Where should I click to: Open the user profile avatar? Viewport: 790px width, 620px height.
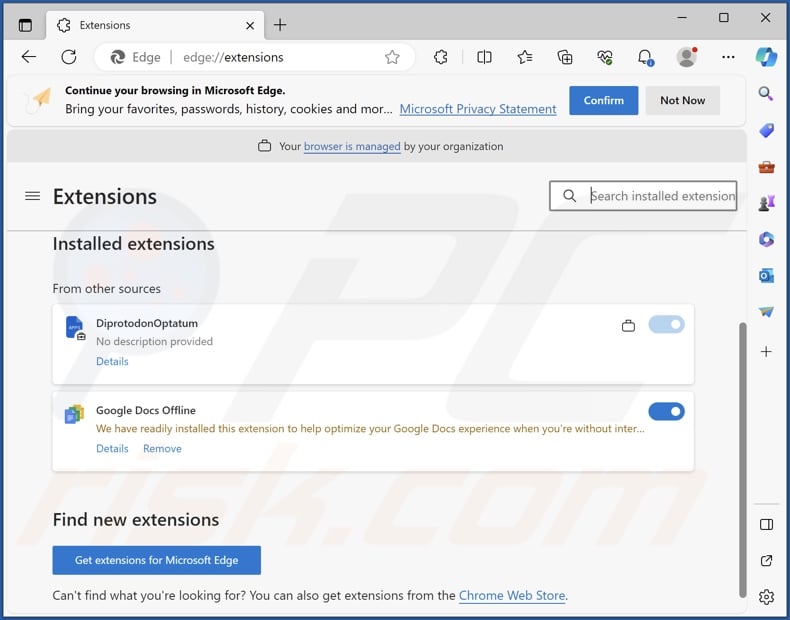(687, 57)
